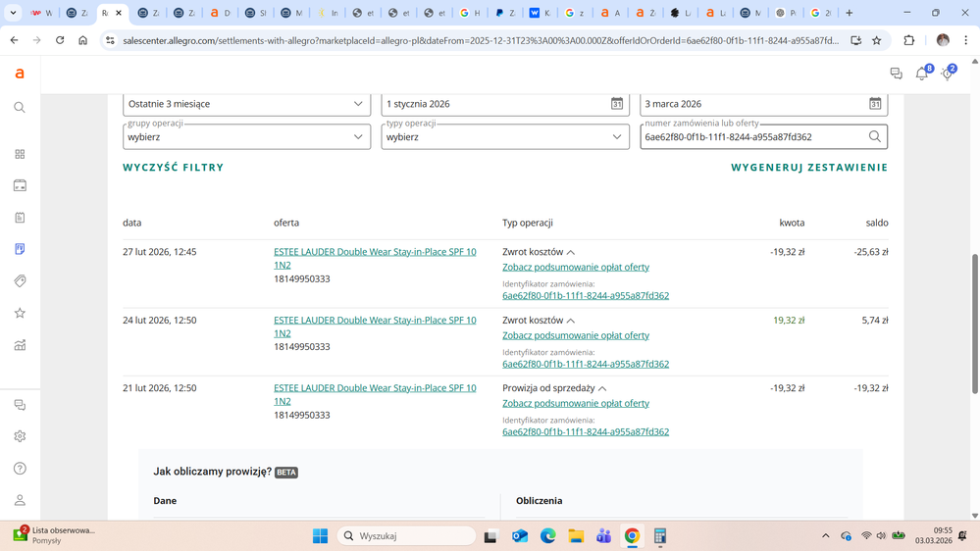
Task: Open the calendar picker for 3 marca 2026
Action: (x=875, y=104)
